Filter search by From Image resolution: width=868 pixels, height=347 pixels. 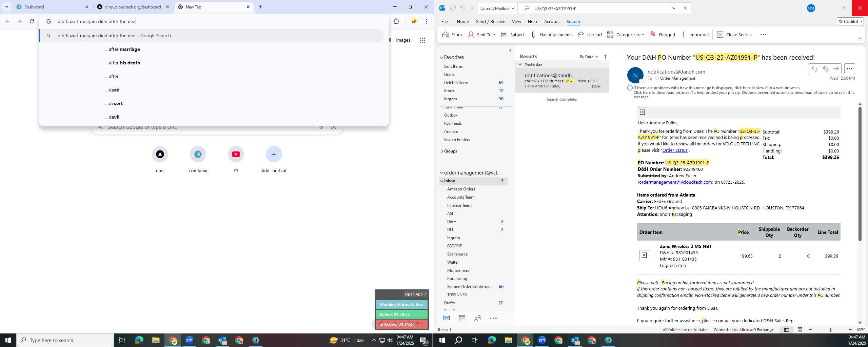452,35
